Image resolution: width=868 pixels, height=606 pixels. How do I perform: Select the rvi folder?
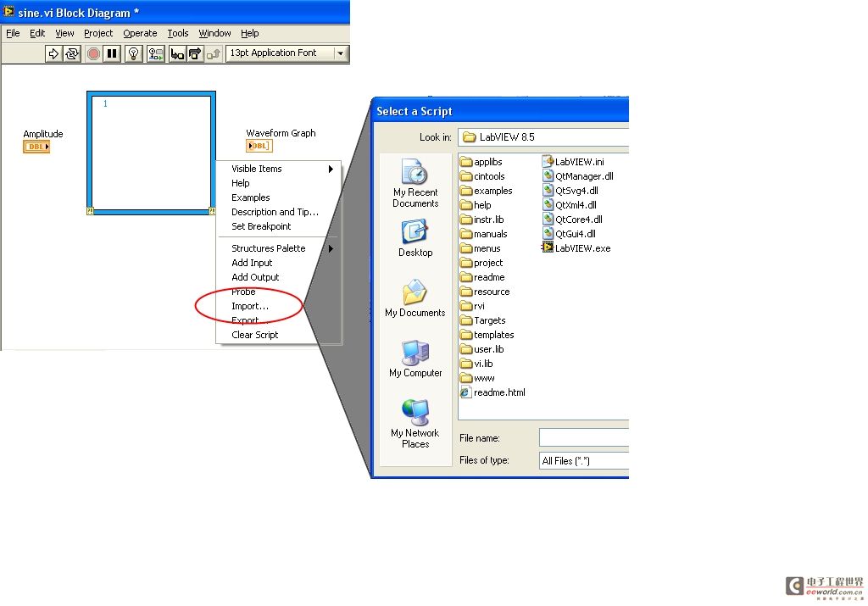tap(473, 306)
